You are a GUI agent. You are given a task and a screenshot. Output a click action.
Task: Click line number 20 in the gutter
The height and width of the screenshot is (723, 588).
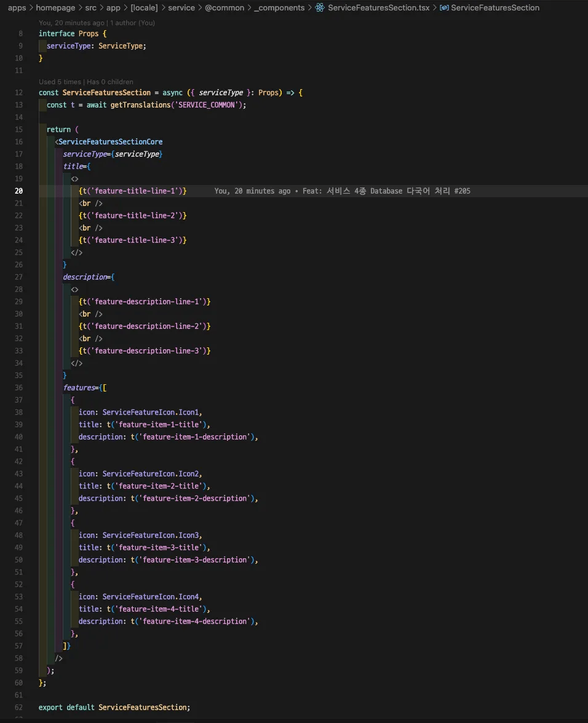(x=18, y=191)
